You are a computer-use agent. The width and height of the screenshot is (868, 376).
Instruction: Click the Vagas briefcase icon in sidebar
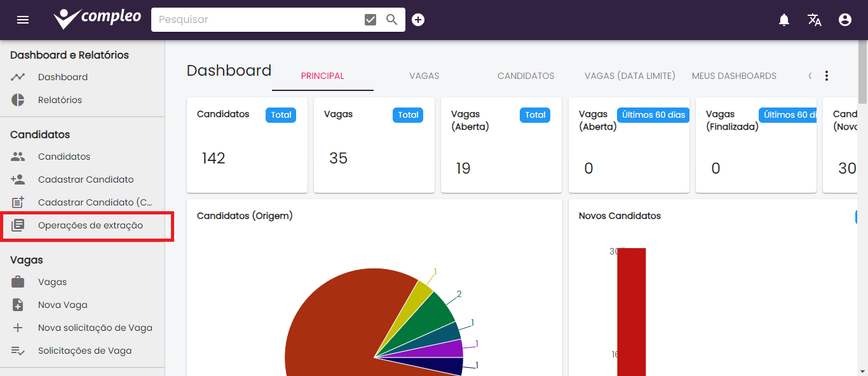coord(18,282)
